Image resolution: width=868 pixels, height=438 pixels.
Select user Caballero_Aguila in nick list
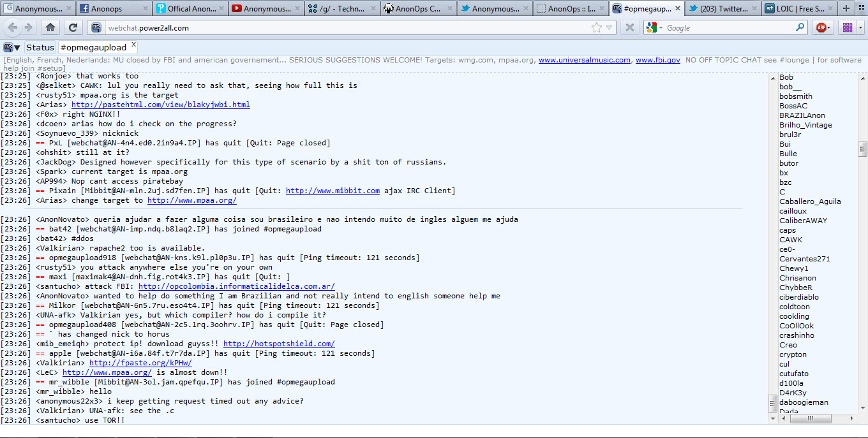point(810,201)
